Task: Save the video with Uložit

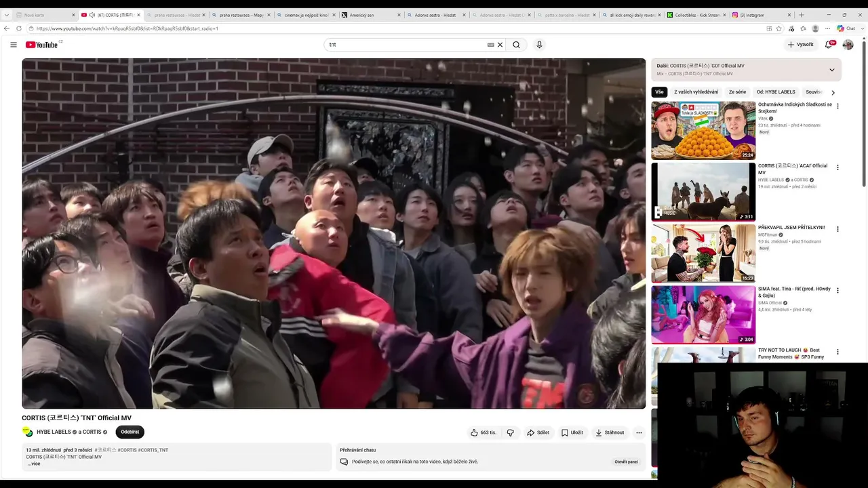Action: click(x=572, y=432)
